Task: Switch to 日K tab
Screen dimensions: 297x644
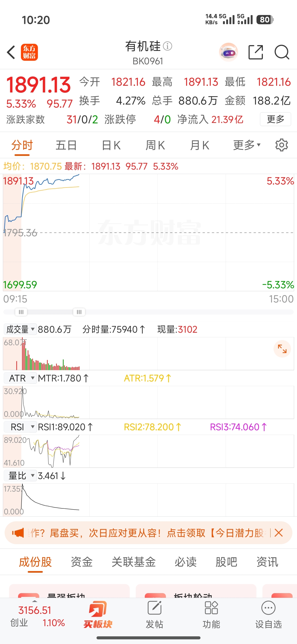Action: [x=111, y=145]
